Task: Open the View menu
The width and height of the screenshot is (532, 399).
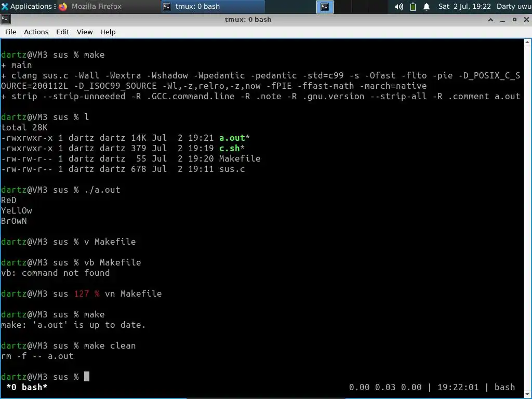Action: tap(85, 32)
